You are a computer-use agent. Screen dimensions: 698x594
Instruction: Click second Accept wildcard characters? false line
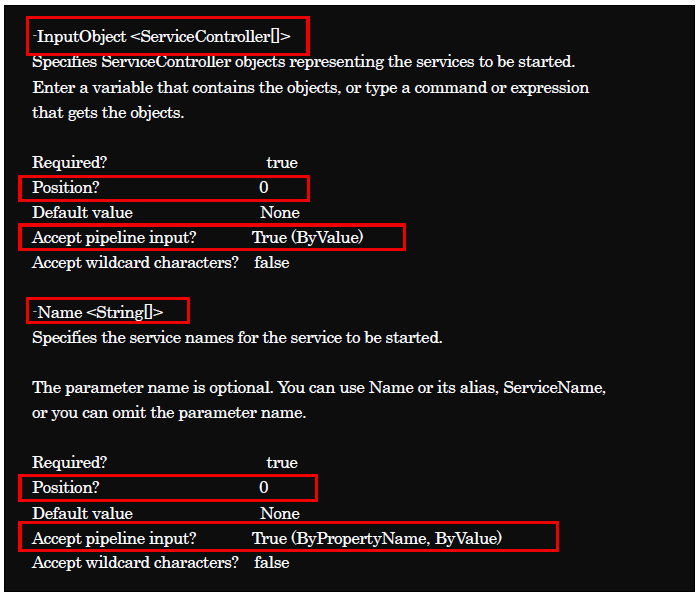coord(161,563)
